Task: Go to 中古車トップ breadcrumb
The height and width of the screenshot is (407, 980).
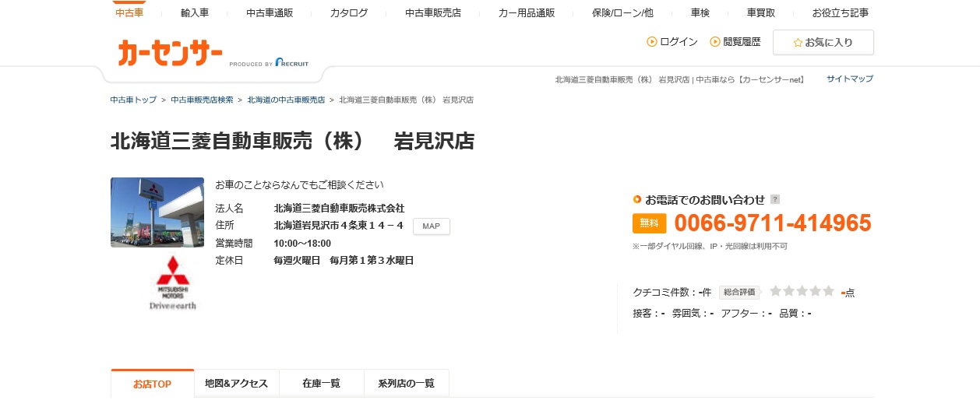Action: pyautogui.click(x=133, y=100)
